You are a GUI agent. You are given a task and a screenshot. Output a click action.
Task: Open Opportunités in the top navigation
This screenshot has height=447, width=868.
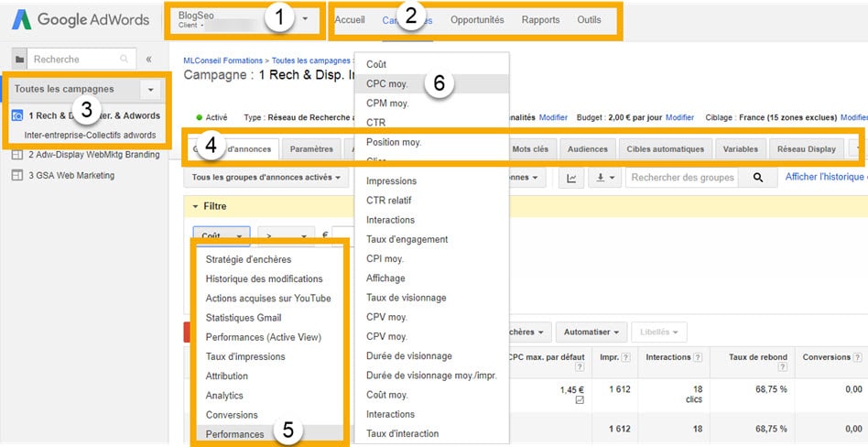pyautogui.click(x=477, y=20)
